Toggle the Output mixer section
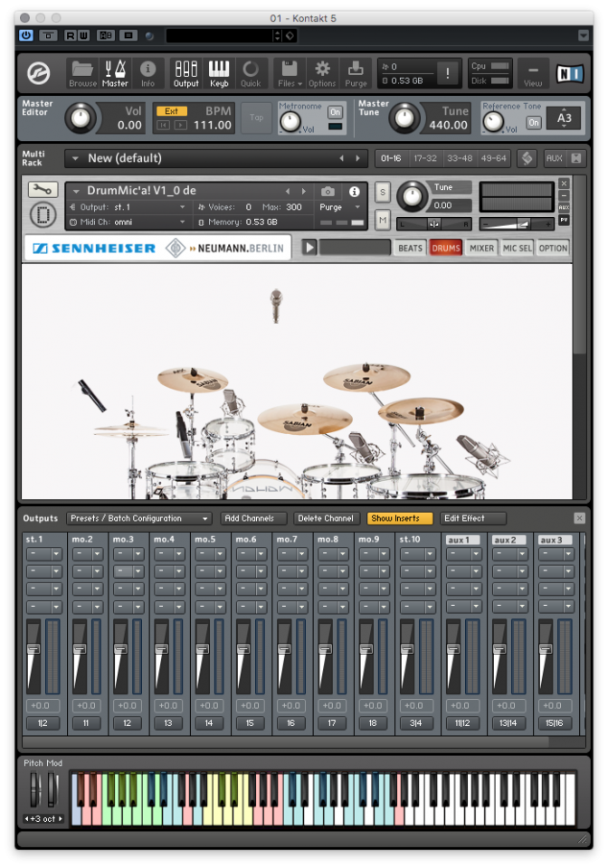The width and height of the screenshot is (608, 868). pos(186,73)
